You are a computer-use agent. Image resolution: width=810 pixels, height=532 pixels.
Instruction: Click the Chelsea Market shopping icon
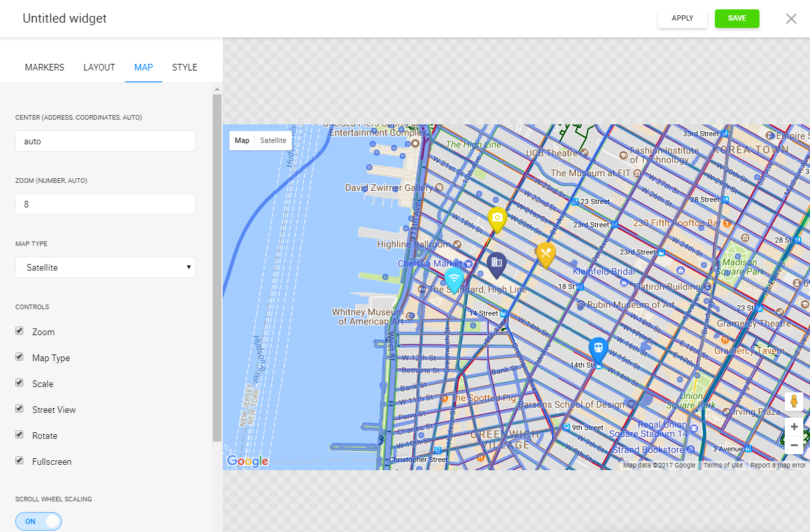(x=469, y=264)
